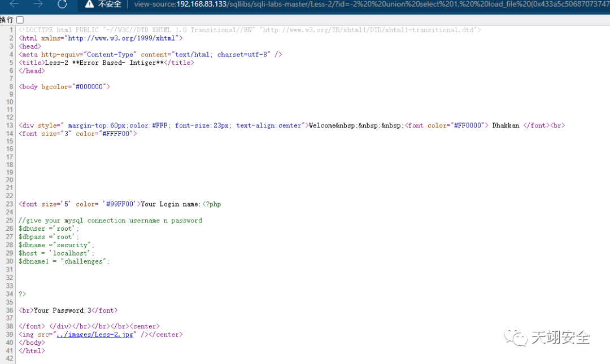This screenshot has width=610, height=364.
Task: Click the mysql connection comment on line 25
Action: [111, 221]
